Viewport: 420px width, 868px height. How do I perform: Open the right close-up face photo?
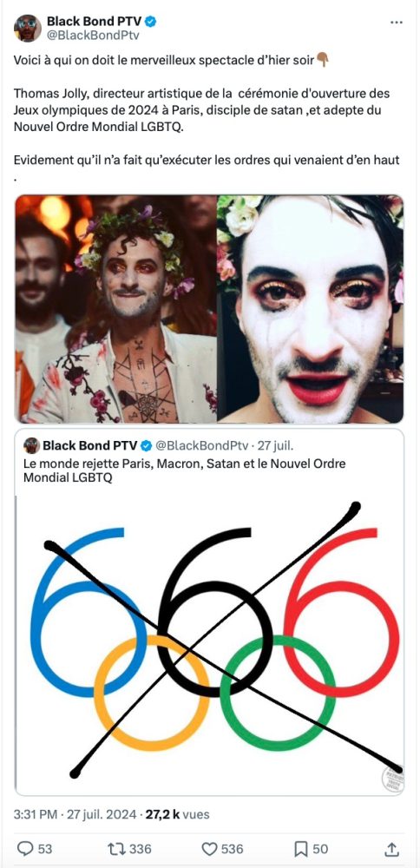tap(311, 309)
